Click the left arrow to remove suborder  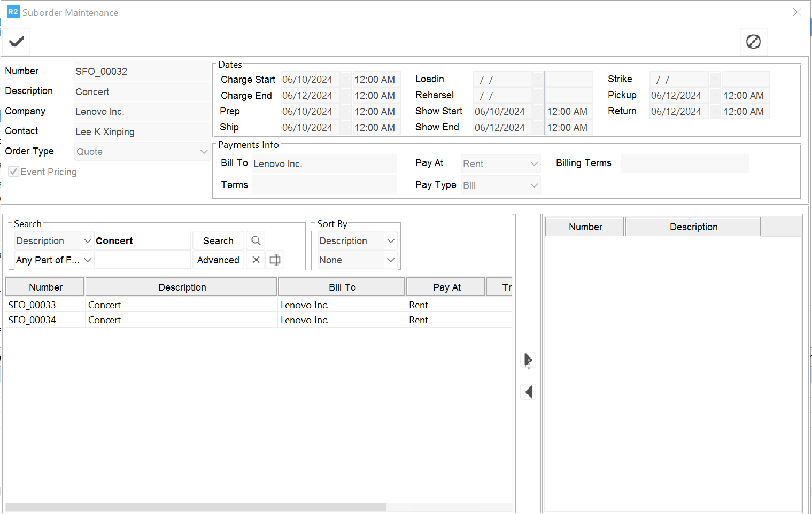pos(528,392)
